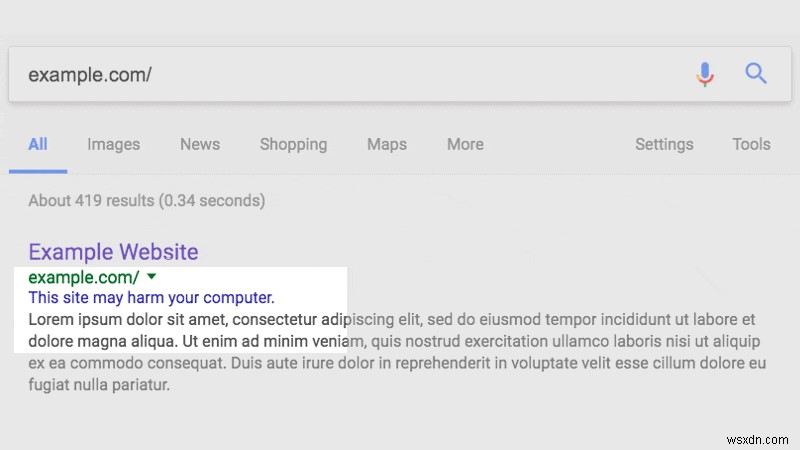This screenshot has height=450, width=800.
Task: Open the Settings menu
Action: pyautogui.click(x=664, y=144)
